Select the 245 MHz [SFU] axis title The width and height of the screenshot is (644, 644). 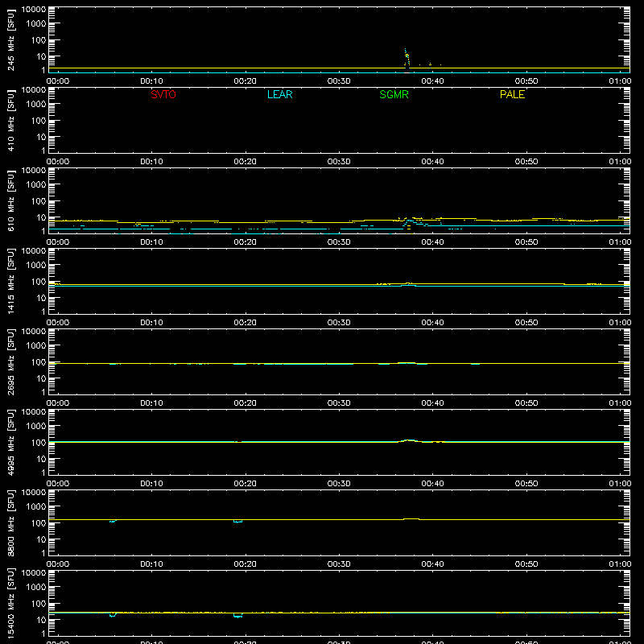click(10, 39)
